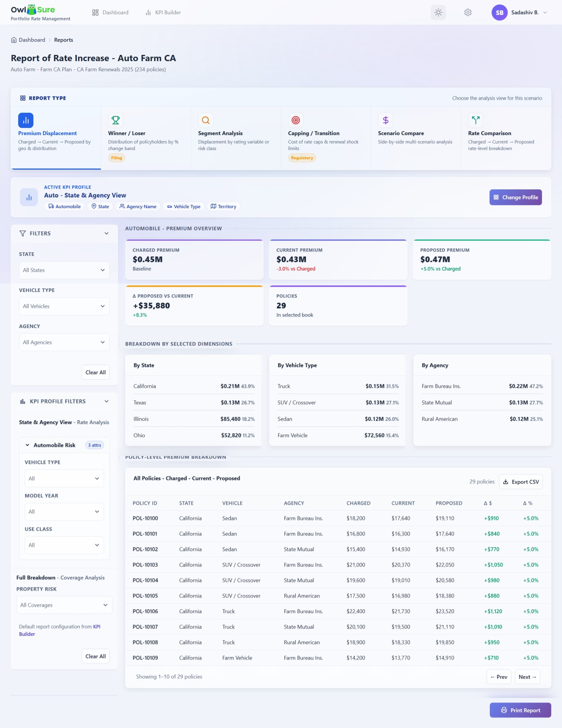Go to the Next page of policies
Image resolution: width=562 pixels, height=728 pixels.
tap(527, 677)
